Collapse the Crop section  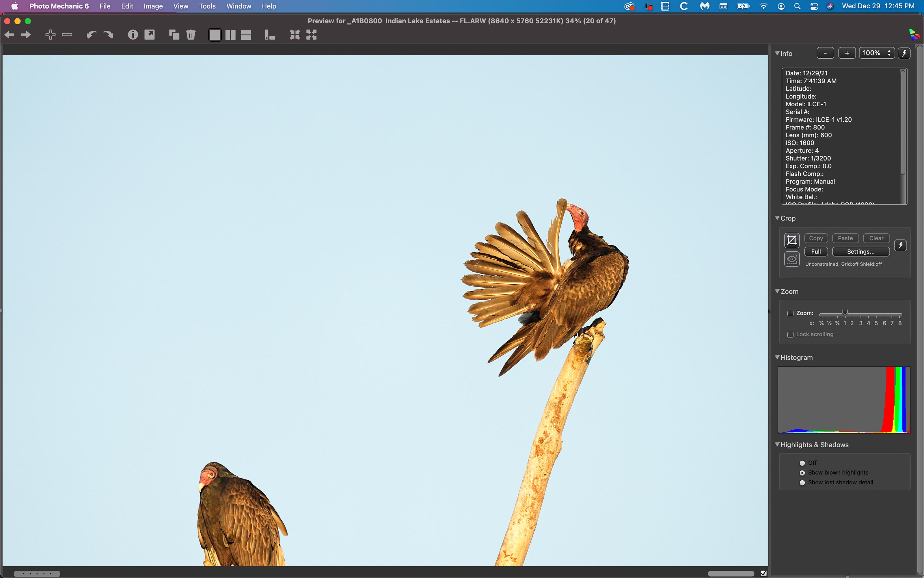click(x=777, y=218)
